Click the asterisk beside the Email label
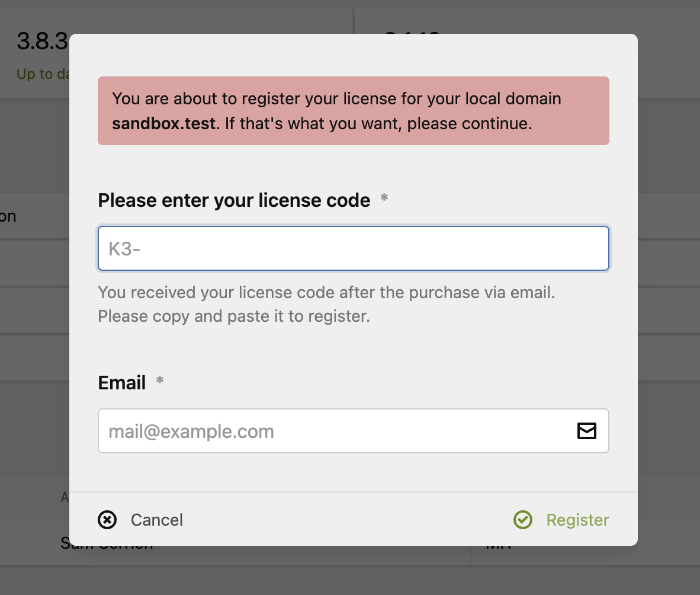Viewport: 700px width, 595px height. pyautogui.click(x=159, y=380)
